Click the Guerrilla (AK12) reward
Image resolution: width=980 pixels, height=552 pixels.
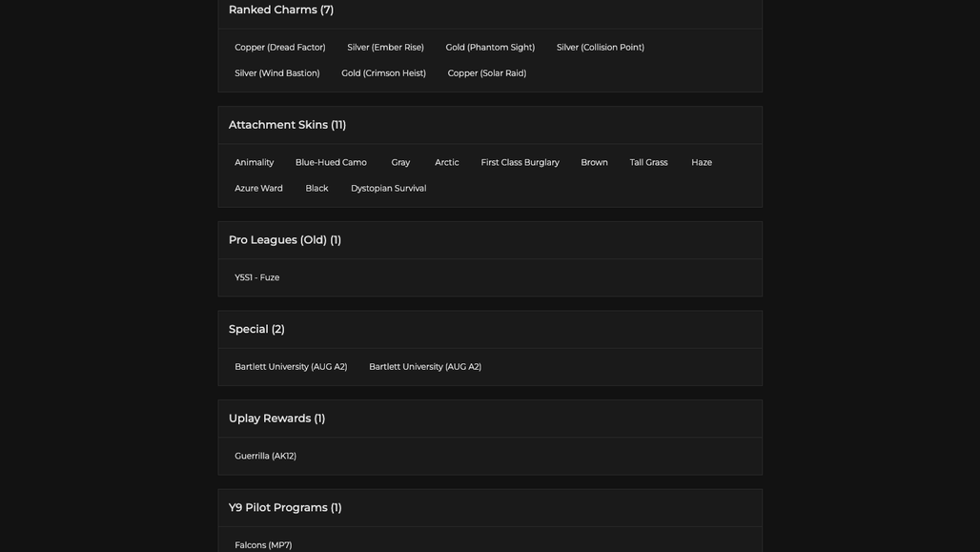266,457
